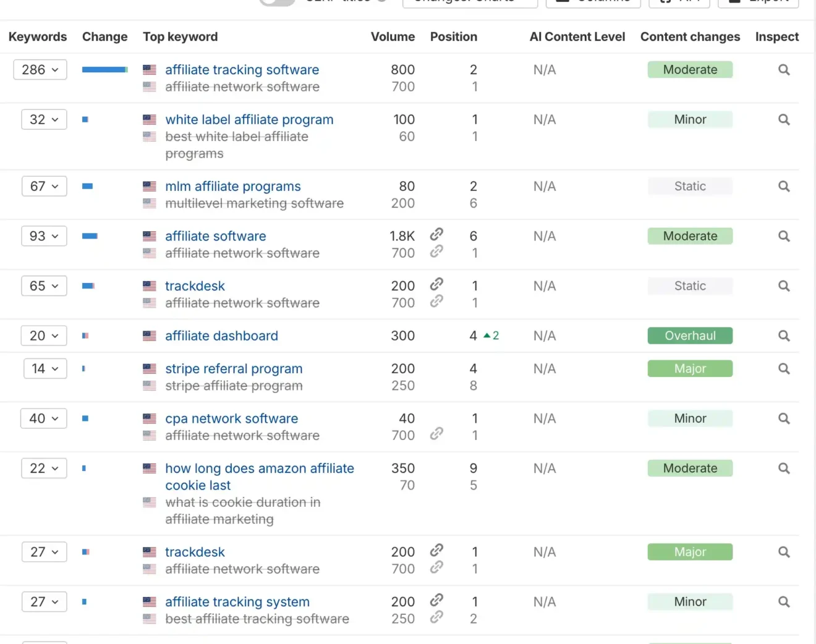Inspect the how long does amazon row

click(784, 468)
